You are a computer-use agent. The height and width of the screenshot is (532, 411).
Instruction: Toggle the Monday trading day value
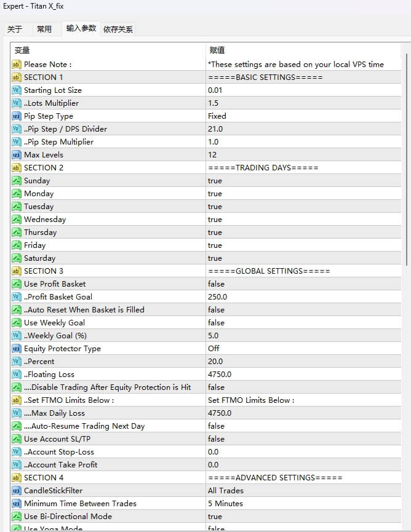pyautogui.click(x=215, y=194)
